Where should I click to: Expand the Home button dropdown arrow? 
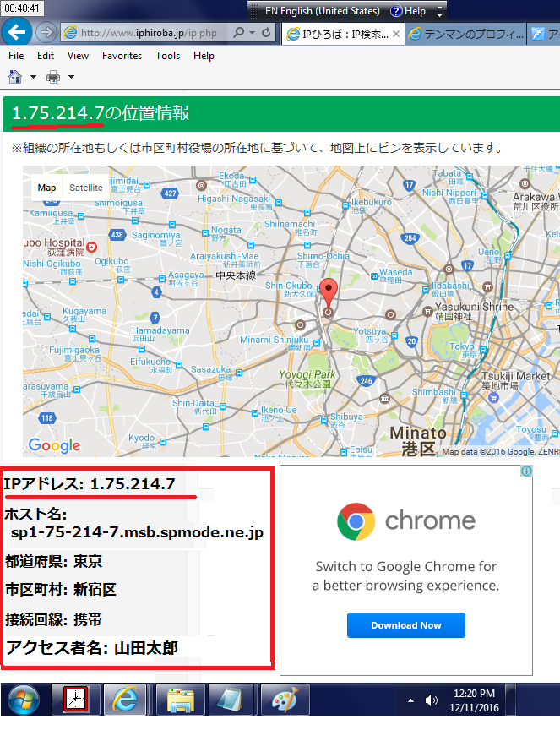coord(33,77)
